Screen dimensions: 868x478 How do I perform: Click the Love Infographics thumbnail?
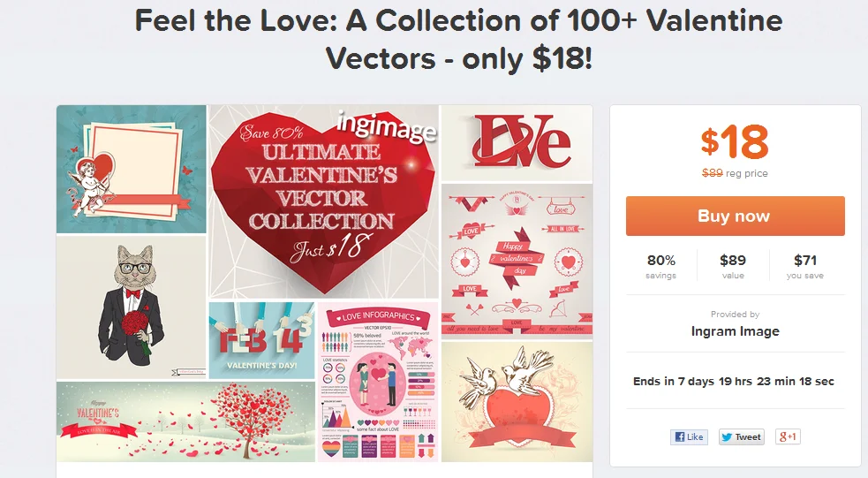(378, 382)
